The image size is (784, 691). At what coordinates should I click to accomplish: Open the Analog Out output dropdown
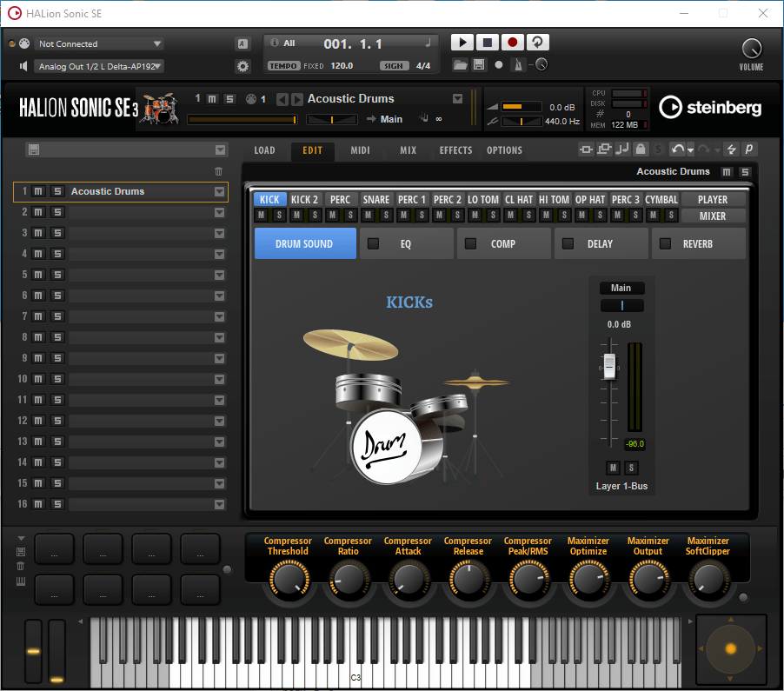pyautogui.click(x=98, y=66)
